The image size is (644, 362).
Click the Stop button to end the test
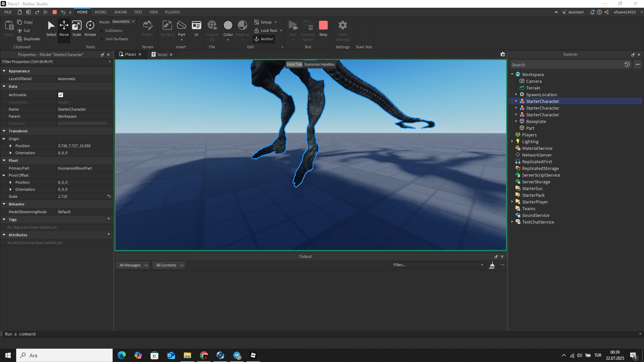coord(323,27)
